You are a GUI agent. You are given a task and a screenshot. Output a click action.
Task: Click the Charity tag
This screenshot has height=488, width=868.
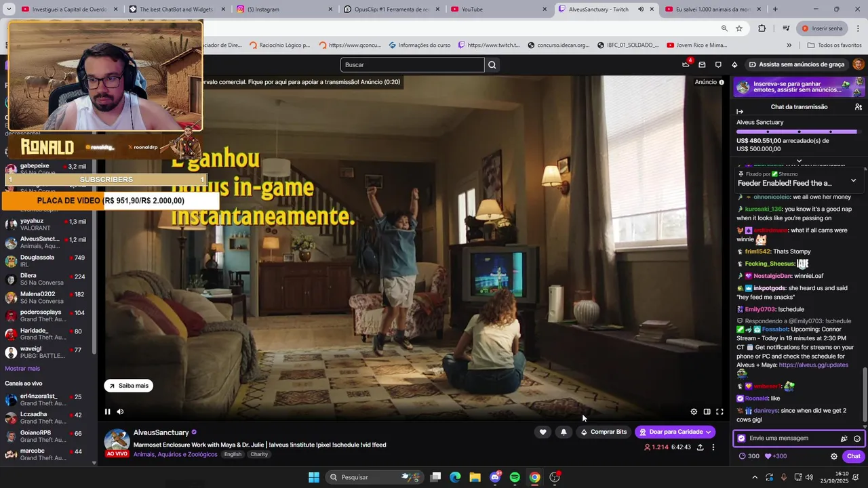[259, 454]
